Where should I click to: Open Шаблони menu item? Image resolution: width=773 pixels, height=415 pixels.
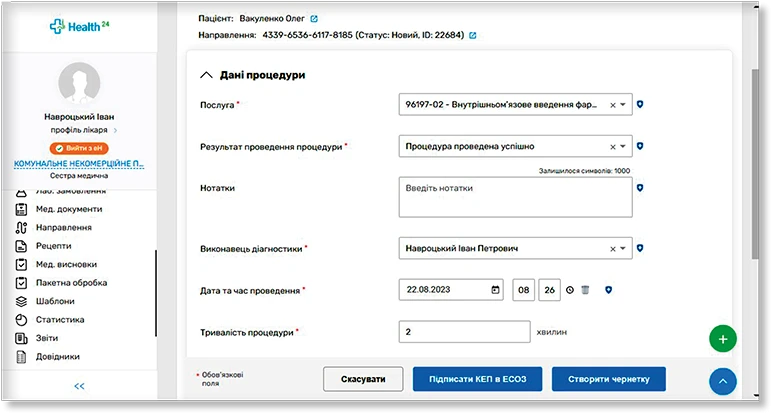coord(55,301)
